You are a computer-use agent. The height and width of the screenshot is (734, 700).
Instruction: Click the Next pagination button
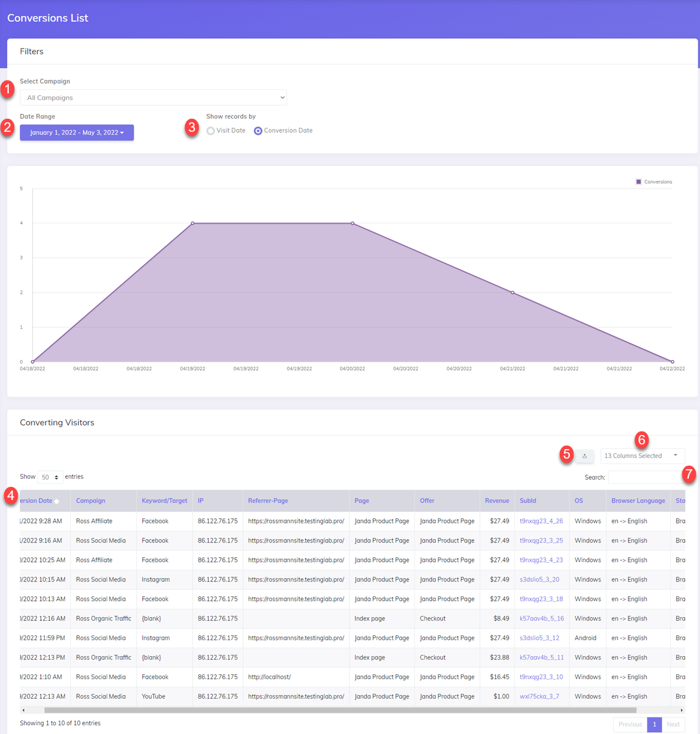tap(673, 725)
